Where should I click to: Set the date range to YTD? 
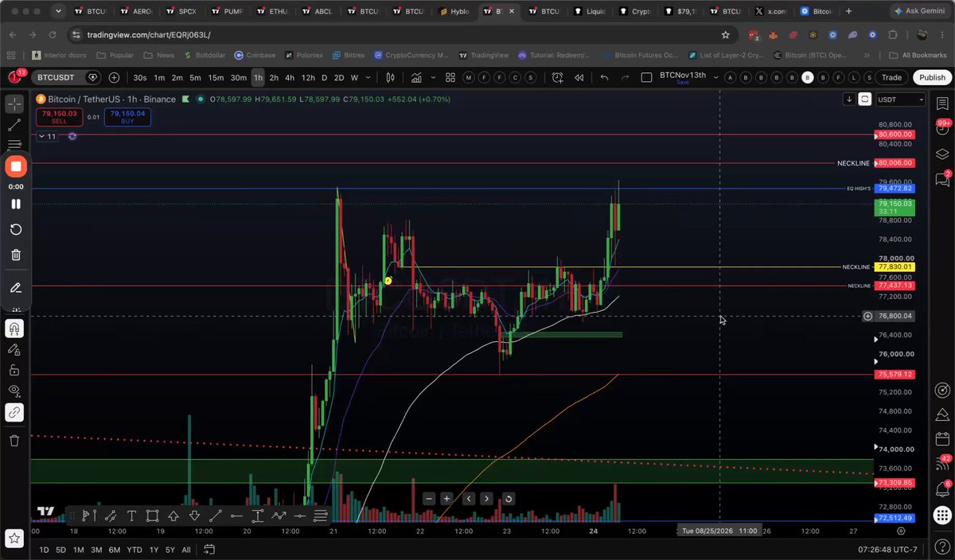pyautogui.click(x=134, y=550)
